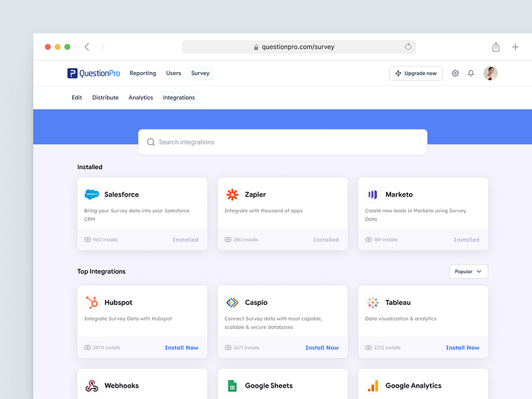The image size is (532, 399).
Task: Click the Marketo card title
Action: [x=399, y=195]
